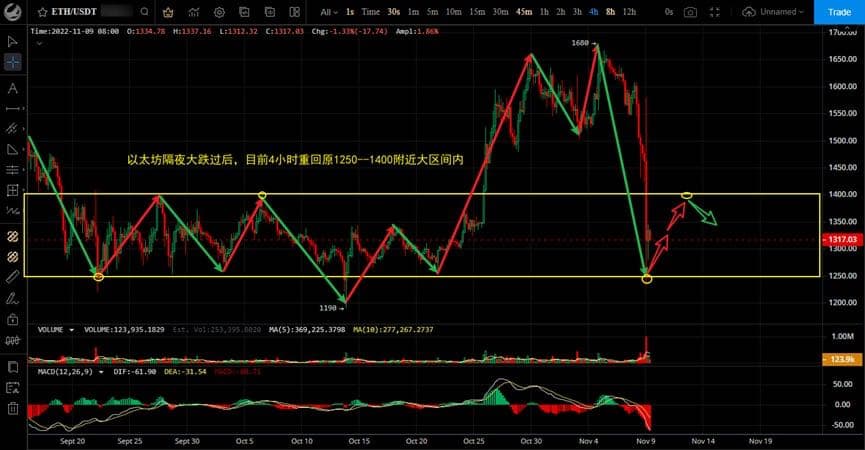
Task: Take a chart snapshot with camera icon
Action: pyautogui.click(x=691, y=12)
